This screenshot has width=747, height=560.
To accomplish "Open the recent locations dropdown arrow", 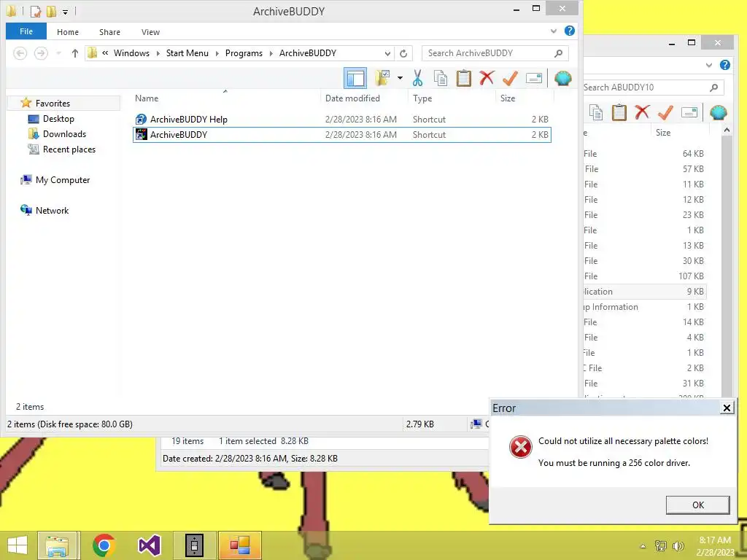I will tap(58, 53).
